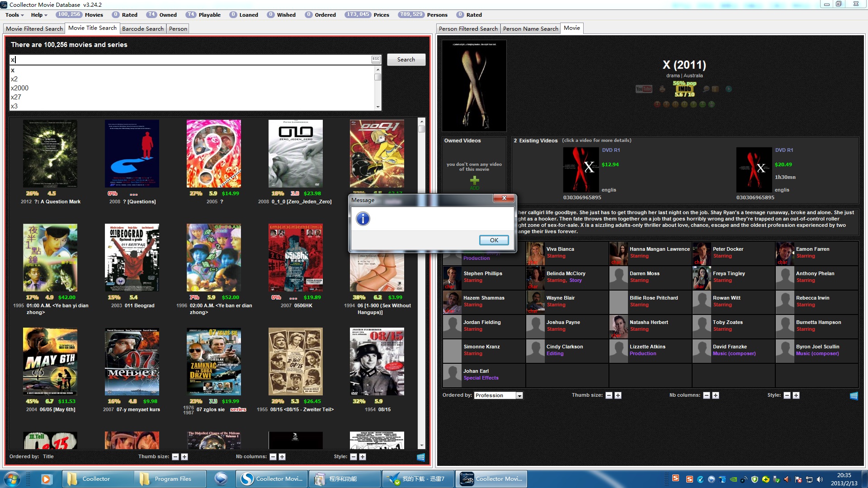Open Coollector folder in taskbar
This screenshot has width=868, height=488.
pyautogui.click(x=98, y=479)
